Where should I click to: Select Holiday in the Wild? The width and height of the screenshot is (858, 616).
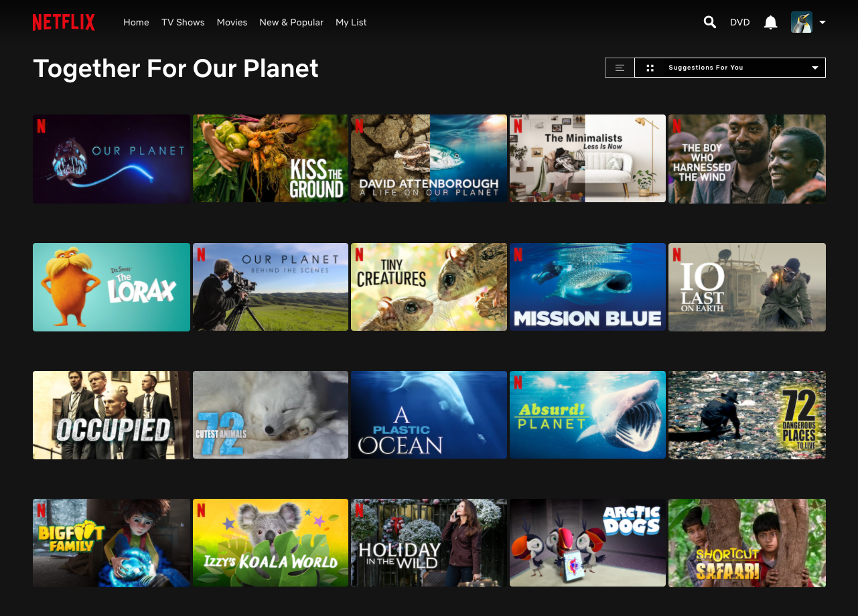click(429, 543)
